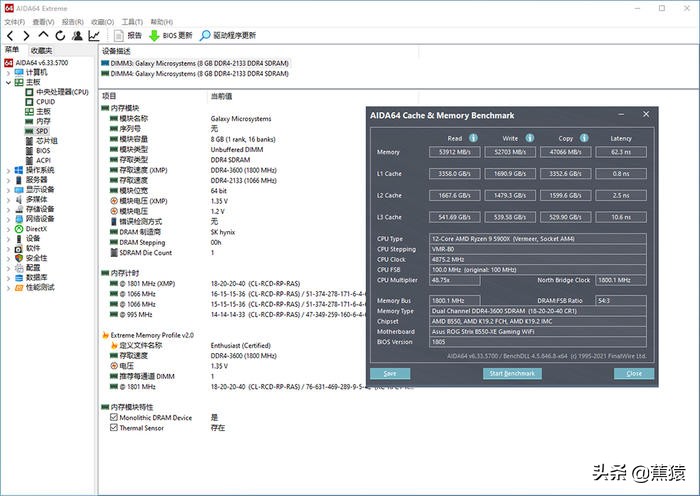This screenshot has height=496, width=700.
Task: Click the up-level arrow toolbar icon
Action: click(x=43, y=35)
